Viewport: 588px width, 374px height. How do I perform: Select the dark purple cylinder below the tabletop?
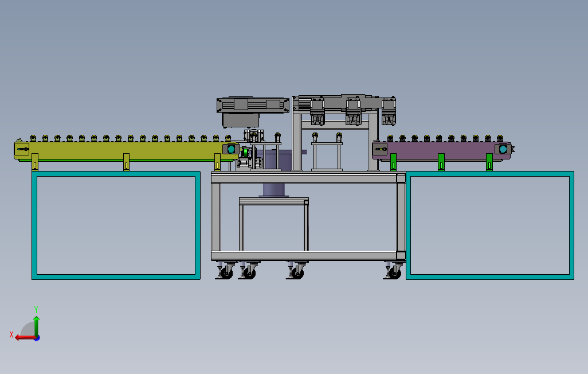pos(274,190)
